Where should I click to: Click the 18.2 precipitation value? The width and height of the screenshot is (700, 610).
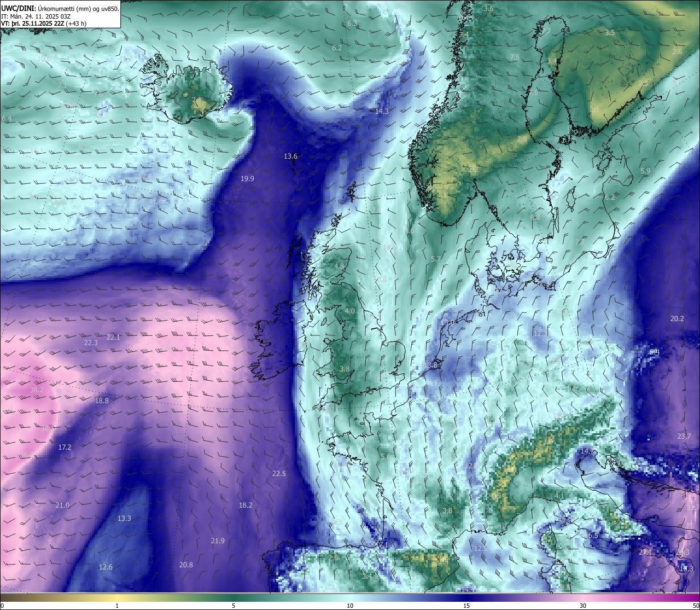coord(246,506)
